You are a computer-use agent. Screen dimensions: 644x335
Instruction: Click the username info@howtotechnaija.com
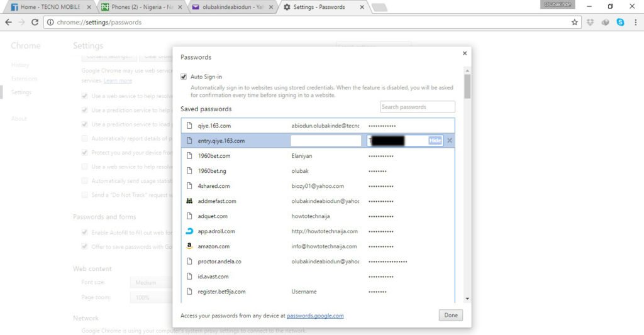point(324,246)
